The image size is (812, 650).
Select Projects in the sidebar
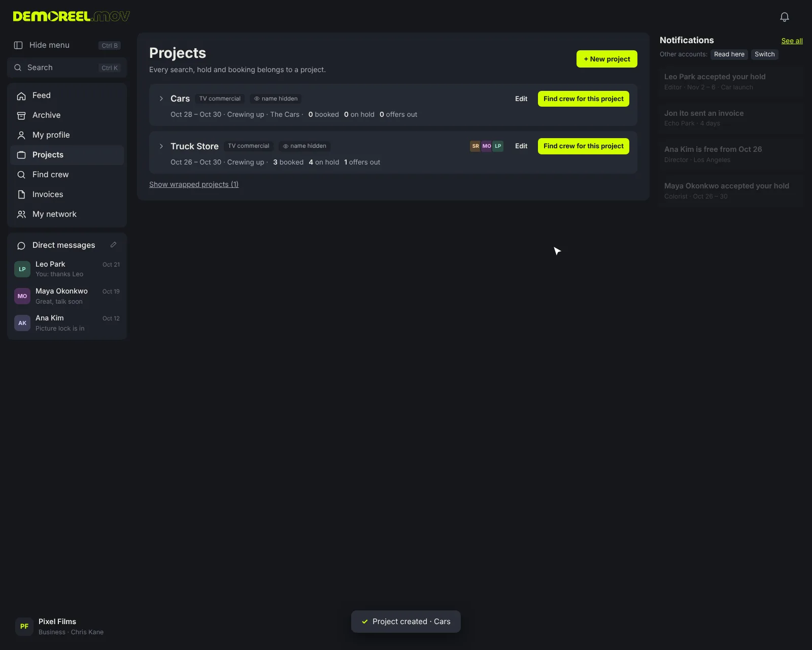67,155
